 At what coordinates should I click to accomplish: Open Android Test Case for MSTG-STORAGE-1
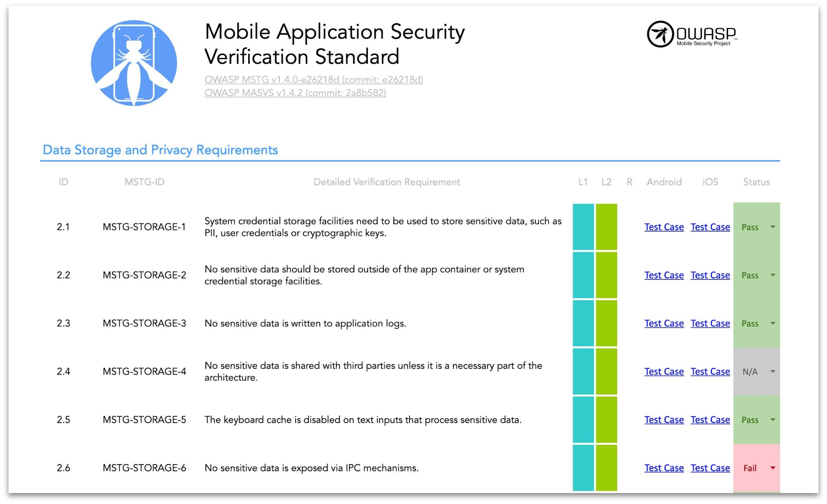click(x=664, y=227)
